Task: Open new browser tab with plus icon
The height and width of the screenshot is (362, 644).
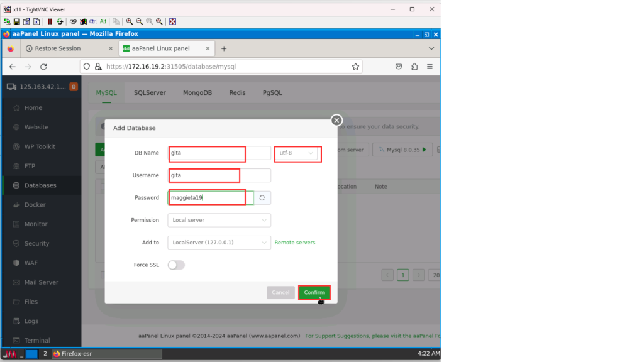Action: pyautogui.click(x=224, y=48)
